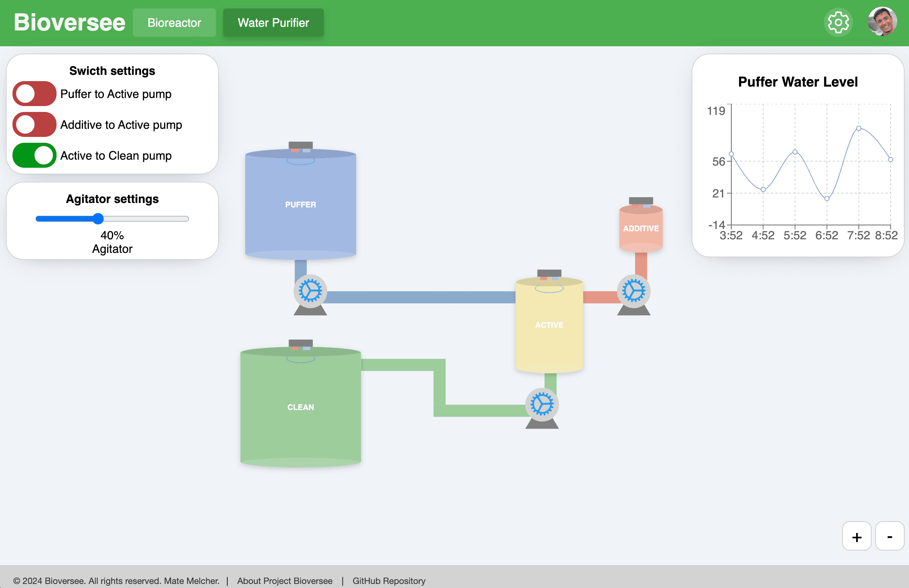The image size is (909, 588).
Task: Click the Agitator settings heading
Action: tap(112, 199)
